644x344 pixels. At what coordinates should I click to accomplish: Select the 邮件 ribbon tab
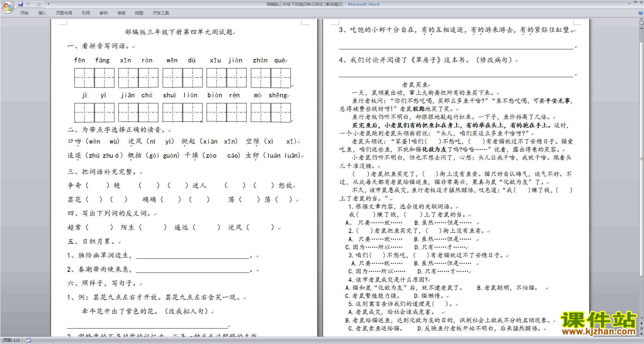point(104,13)
